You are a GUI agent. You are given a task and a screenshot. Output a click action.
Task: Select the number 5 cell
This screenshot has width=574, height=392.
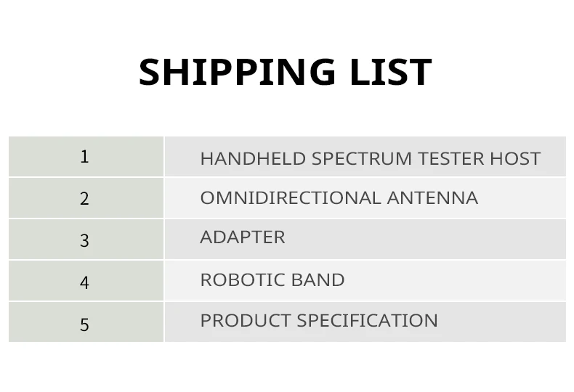[85, 324]
